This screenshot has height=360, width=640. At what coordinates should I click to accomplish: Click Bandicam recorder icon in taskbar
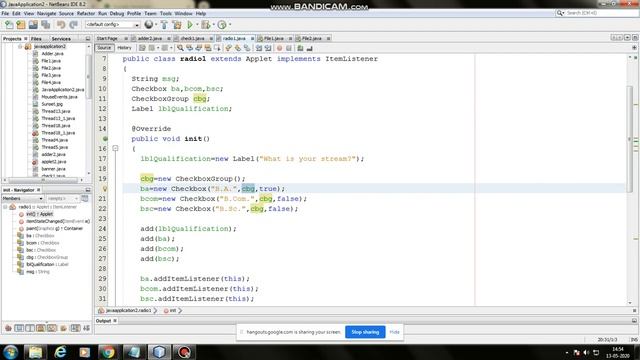pos(184,352)
